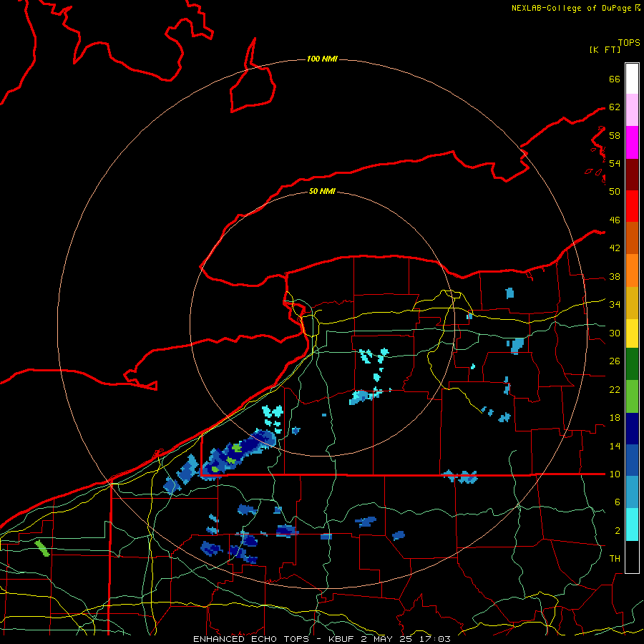Click the '30' scale value
Image resolution: width=644 pixels, height=644 pixels.
click(x=615, y=333)
